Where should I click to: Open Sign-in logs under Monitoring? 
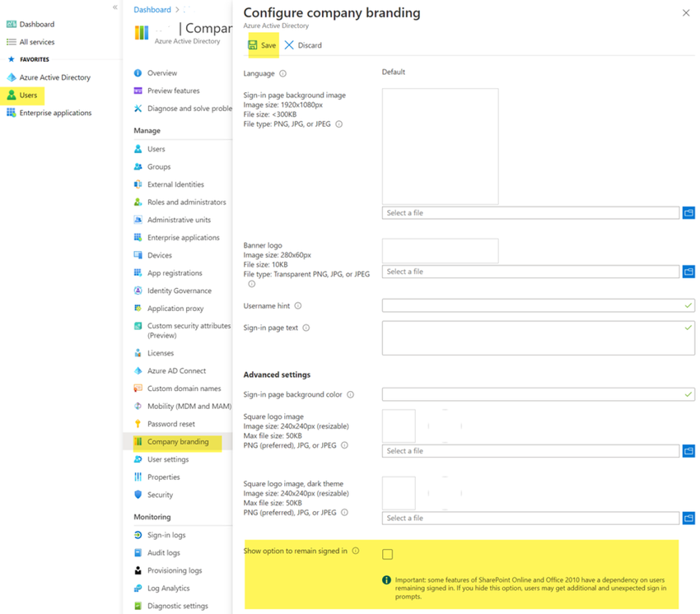point(166,535)
